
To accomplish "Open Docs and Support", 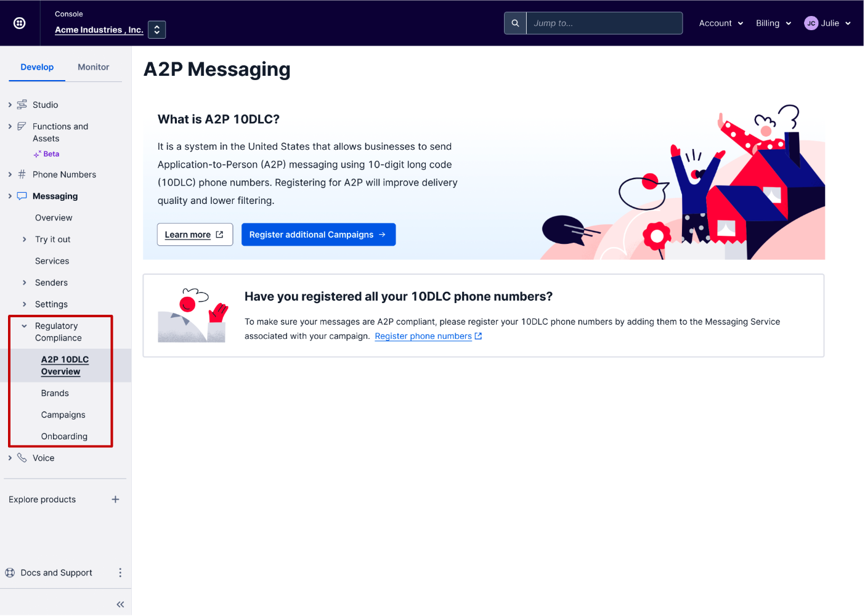I will pos(57,573).
